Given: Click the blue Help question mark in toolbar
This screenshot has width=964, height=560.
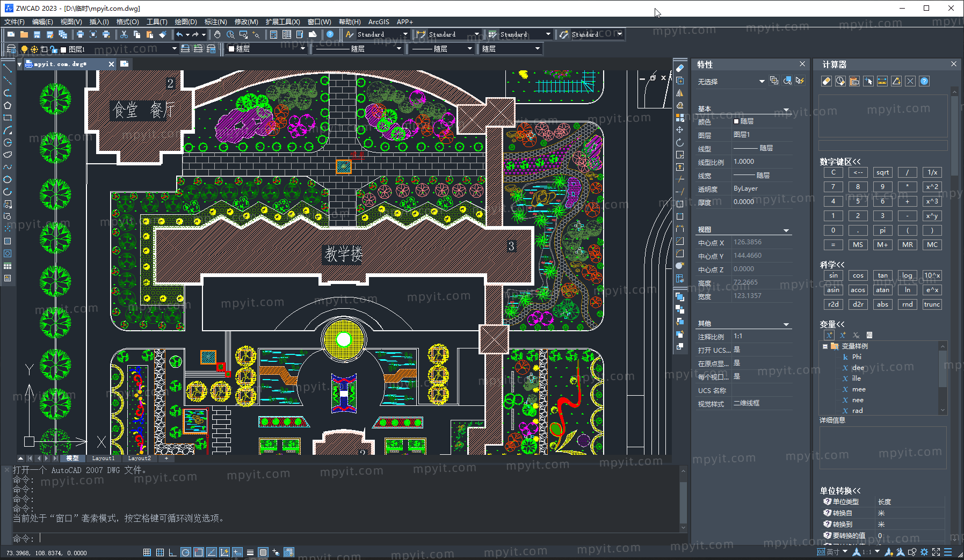Looking at the screenshot, I should coord(330,34).
